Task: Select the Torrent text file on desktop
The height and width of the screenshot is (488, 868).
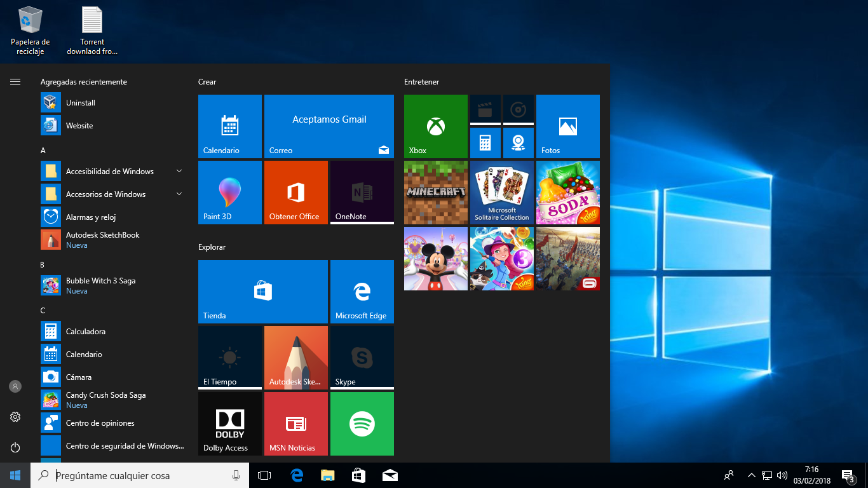Action: click(92, 31)
